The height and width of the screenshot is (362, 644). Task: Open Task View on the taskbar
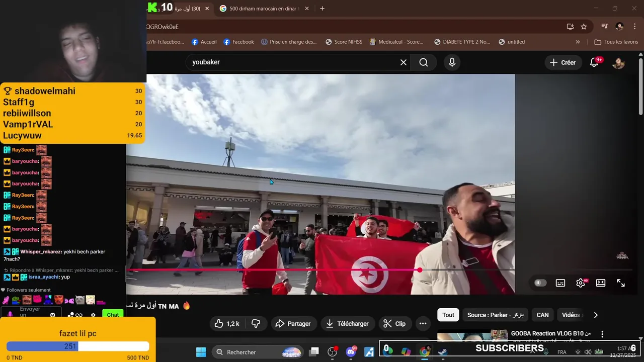(x=314, y=352)
